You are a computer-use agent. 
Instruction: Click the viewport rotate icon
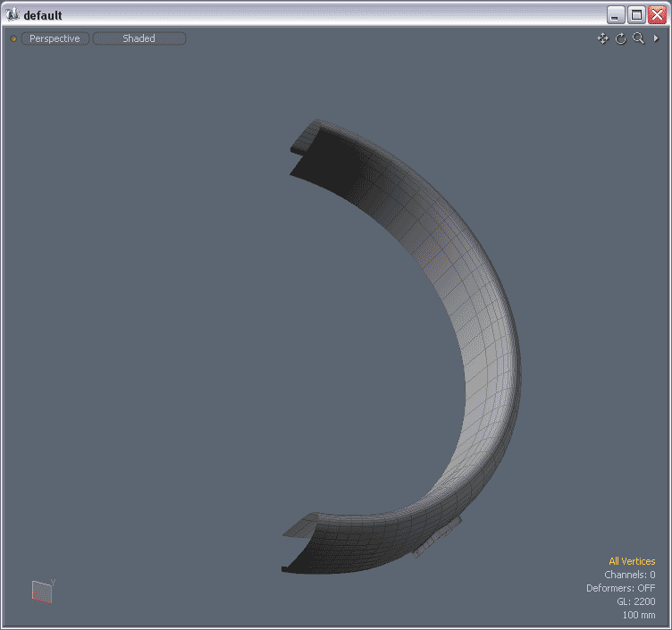pyautogui.click(x=620, y=38)
